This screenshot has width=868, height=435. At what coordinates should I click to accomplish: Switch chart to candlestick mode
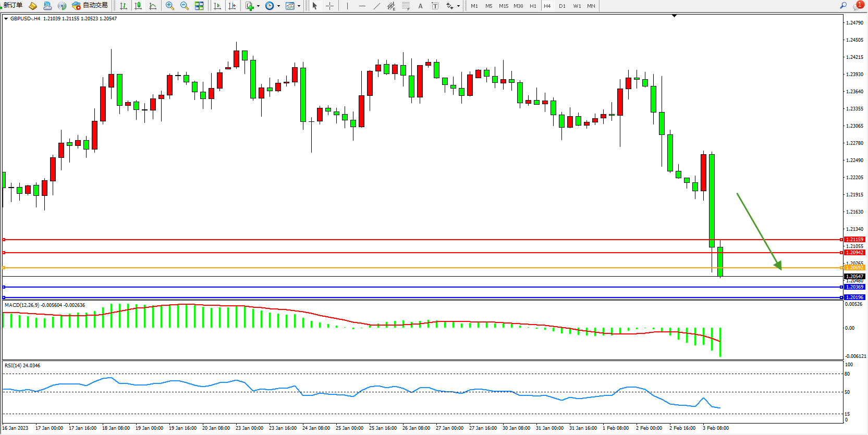pos(138,6)
